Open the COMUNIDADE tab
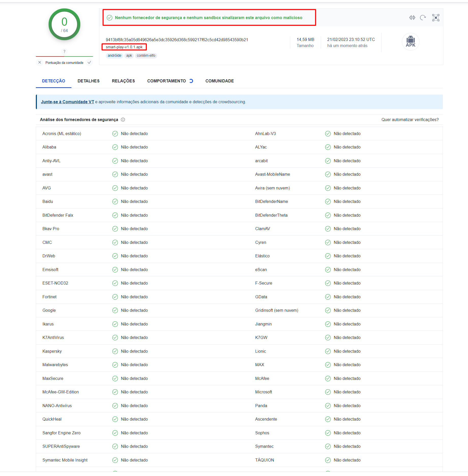Viewport: 468px width, 476px height. click(x=220, y=81)
